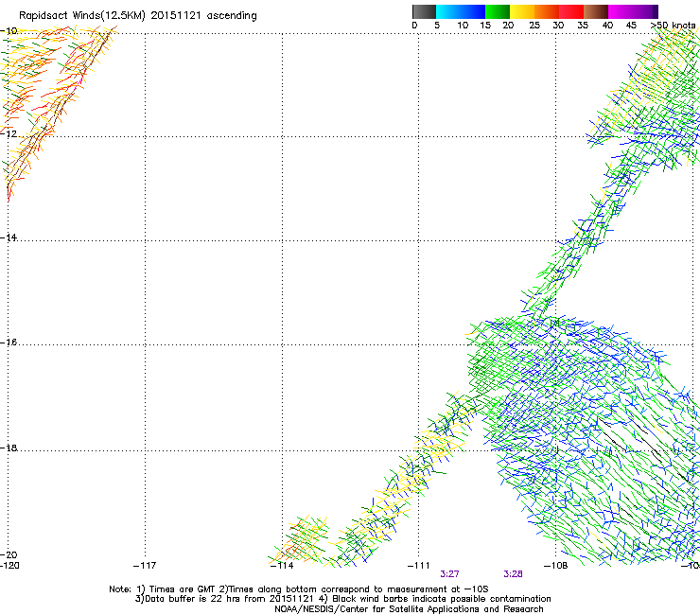
Task: Click the '-18' latitude axis label
Action: pos(9,448)
